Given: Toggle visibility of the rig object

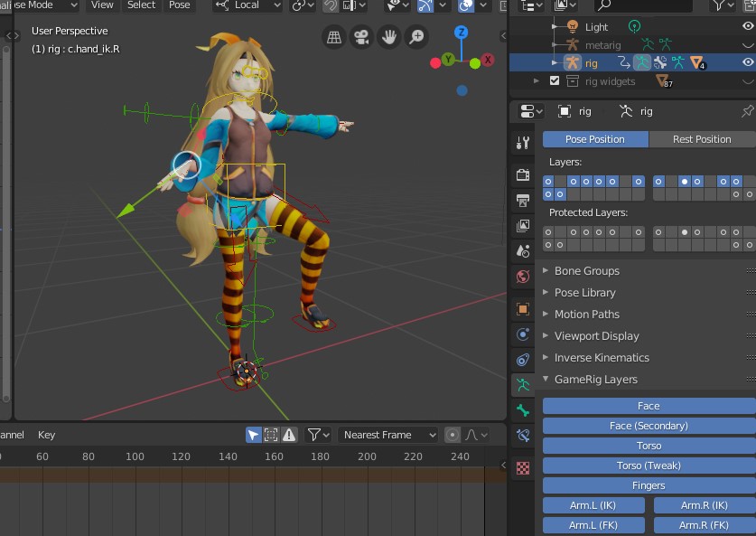Looking at the screenshot, I should [x=748, y=62].
